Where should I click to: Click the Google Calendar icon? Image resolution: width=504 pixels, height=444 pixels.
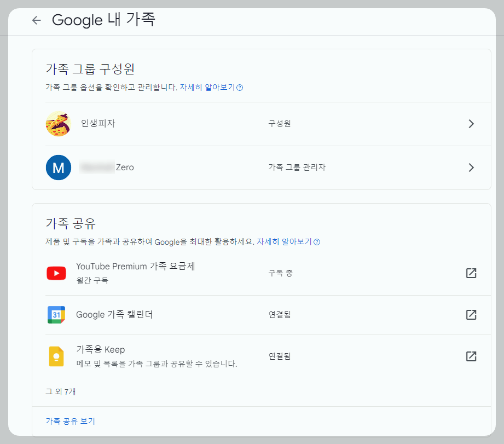pos(56,315)
